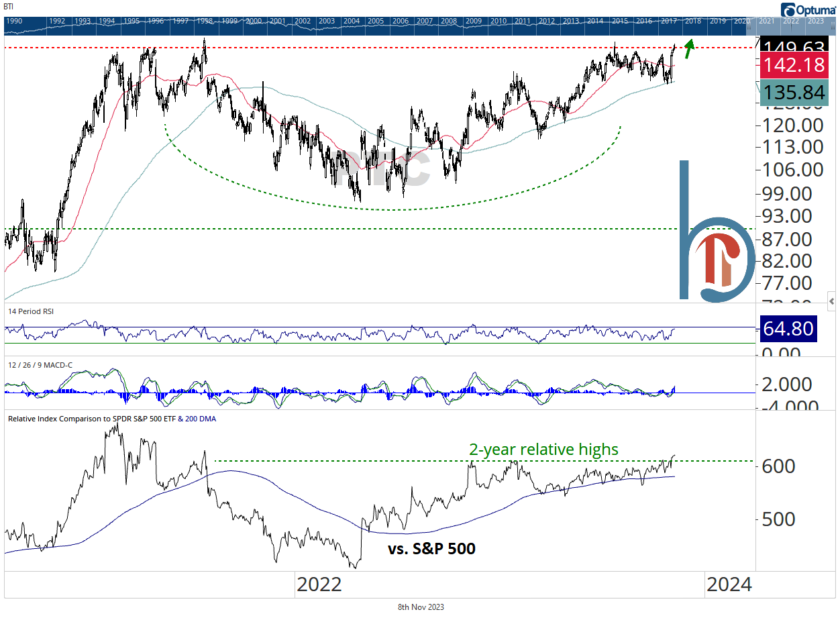This screenshot has height=620, width=840.
Task: Jump to 2018 in the timeline navigator
Action: coord(693,21)
